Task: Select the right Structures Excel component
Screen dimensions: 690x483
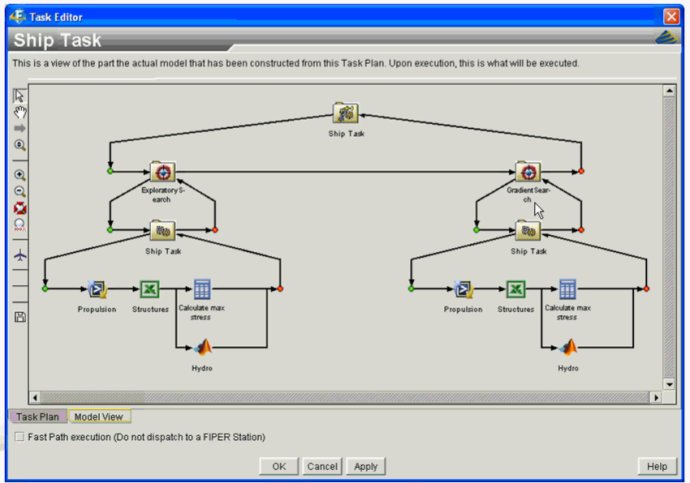Action: 516,289
